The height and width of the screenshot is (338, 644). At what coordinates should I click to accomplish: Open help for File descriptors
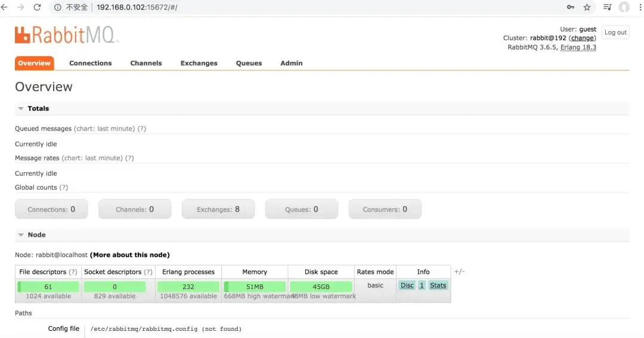tap(73, 272)
